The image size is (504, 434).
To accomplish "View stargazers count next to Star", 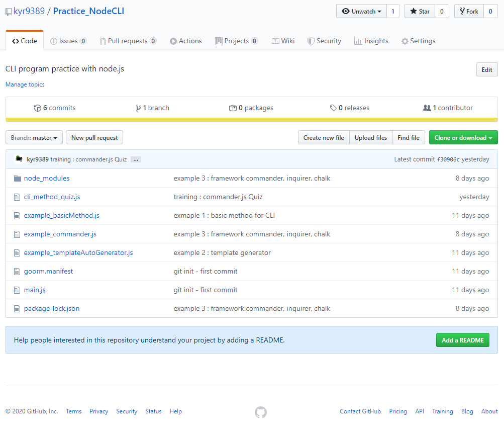I will pos(442,11).
